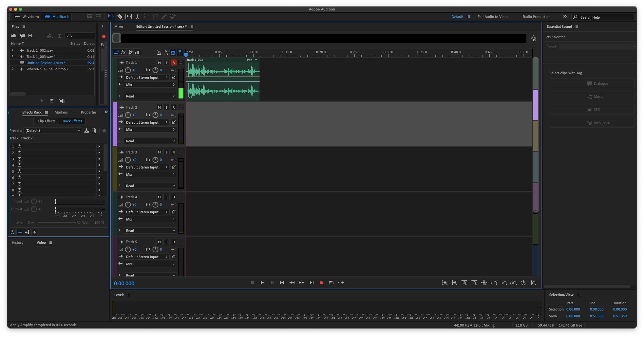
Task: Click Track 1 volume knob
Action: [128, 70]
